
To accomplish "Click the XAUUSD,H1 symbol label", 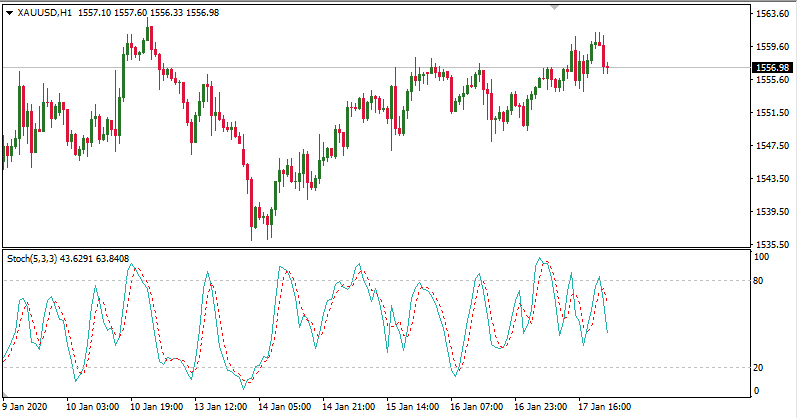I will (44, 13).
